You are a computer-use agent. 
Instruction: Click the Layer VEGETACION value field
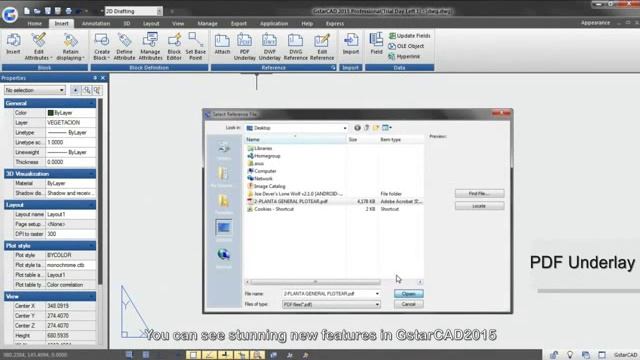(x=71, y=122)
